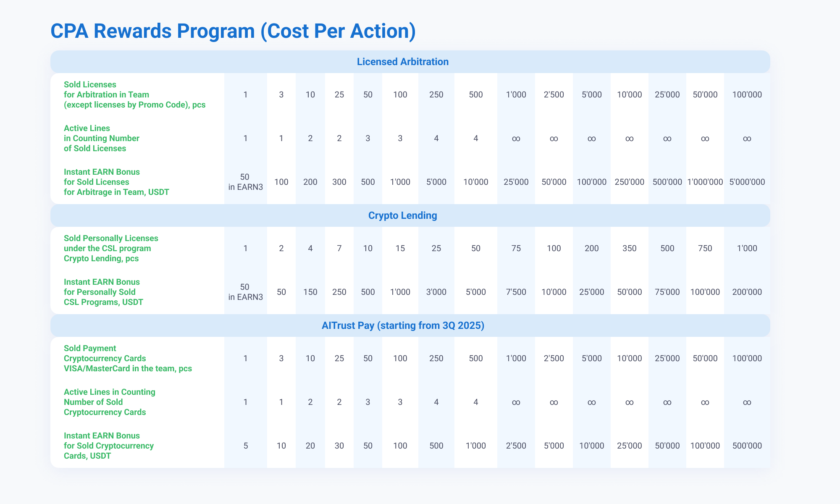Click 500'000 in Cryptocurrency Cards bonus row
This screenshot has width=840, height=504.
747,446
